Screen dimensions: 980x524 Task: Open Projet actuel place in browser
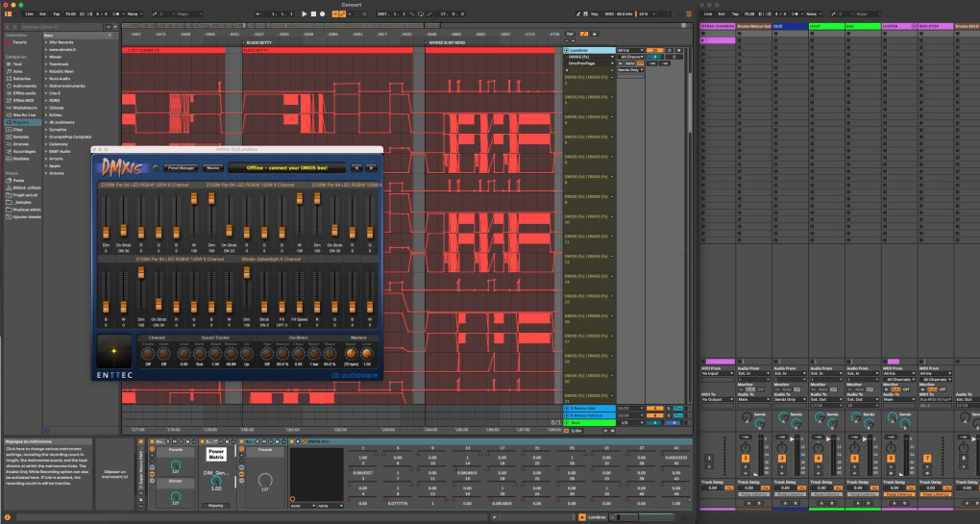click(x=25, y=195)
